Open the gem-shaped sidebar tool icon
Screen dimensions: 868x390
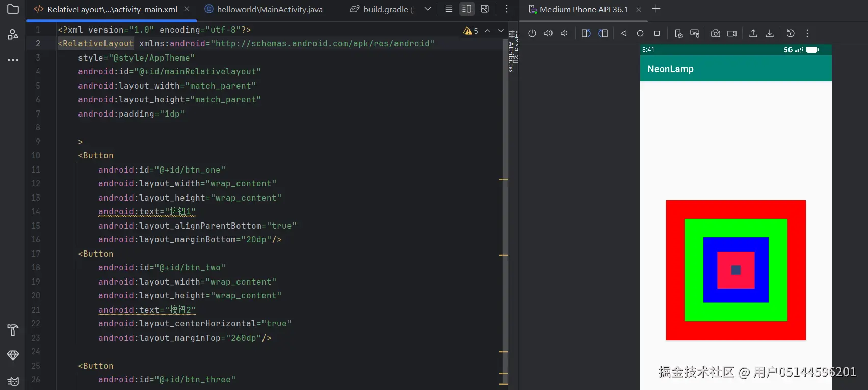click(13, 355)
